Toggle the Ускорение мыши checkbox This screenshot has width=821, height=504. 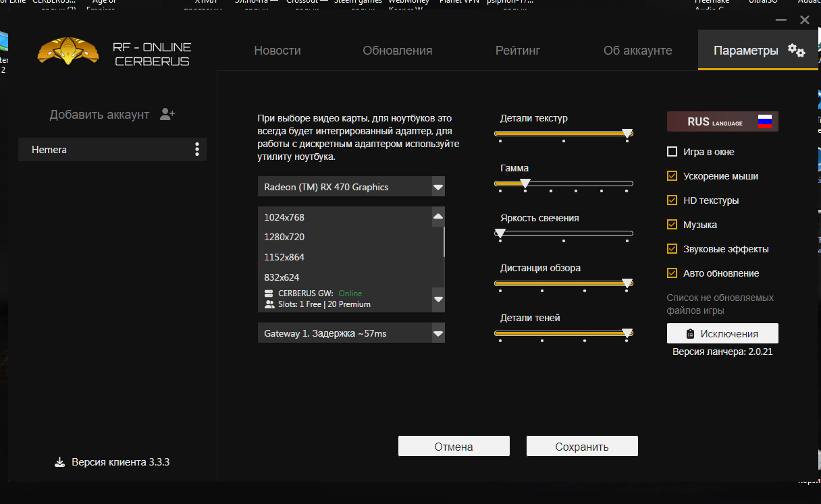point(672,176)
